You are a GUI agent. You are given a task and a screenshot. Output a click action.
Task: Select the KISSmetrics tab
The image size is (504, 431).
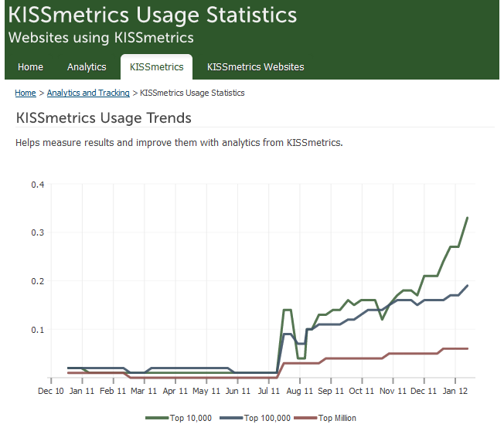coord(157,66)
